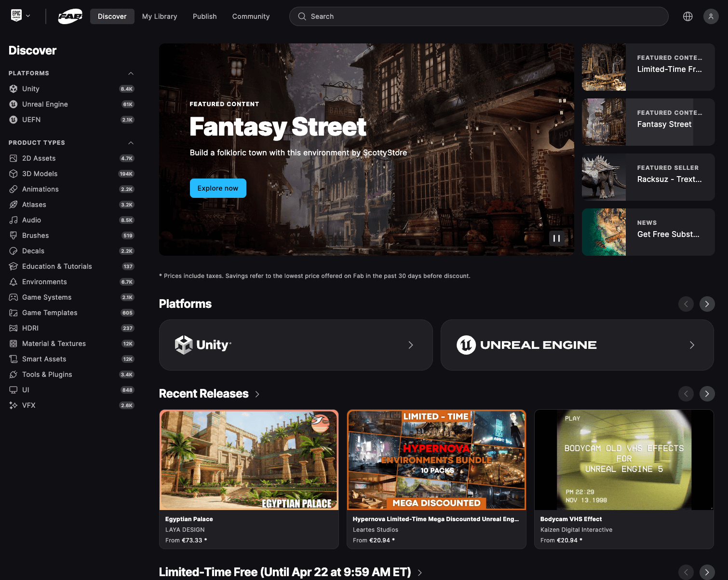This screenshot has width=728, height=580.
Task: Click the Search magnifier icon
Action: coord(302,16)
